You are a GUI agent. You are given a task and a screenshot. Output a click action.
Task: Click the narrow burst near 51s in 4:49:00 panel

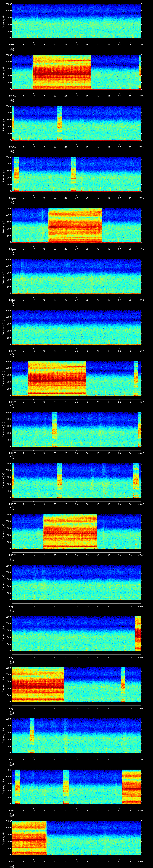(123, 684)
